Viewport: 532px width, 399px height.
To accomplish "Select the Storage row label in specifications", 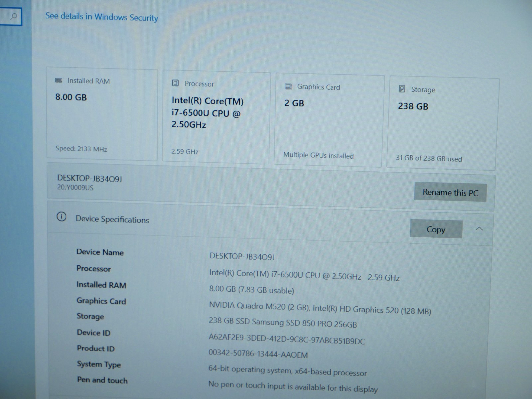I will (x=90, y=316).
